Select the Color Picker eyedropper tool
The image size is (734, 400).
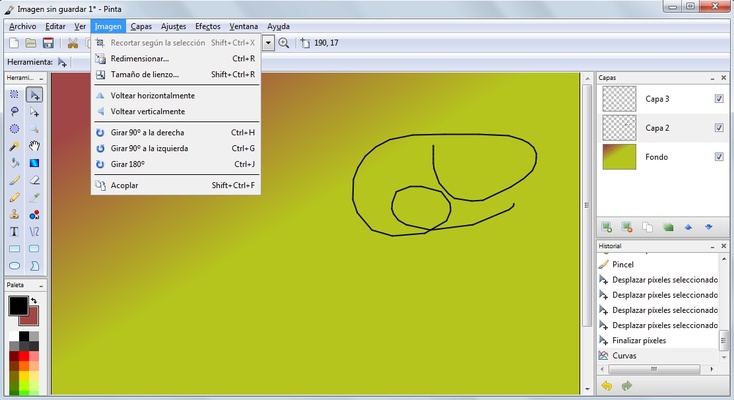[x=34, y=197]
